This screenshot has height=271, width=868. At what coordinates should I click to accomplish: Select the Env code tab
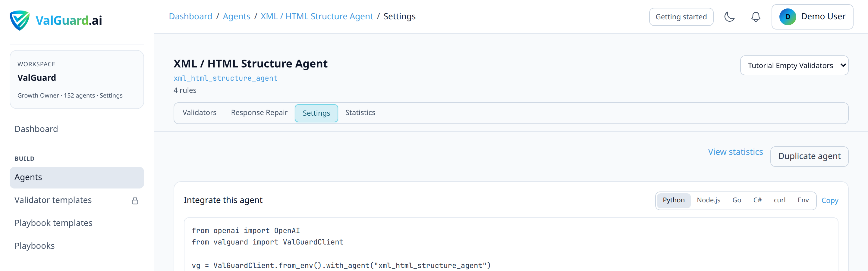[x=803, y=200]
